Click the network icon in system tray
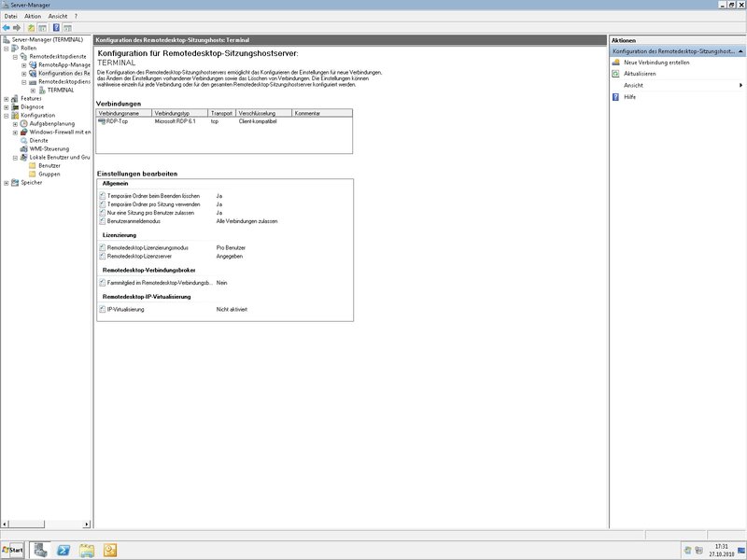Viewport: 747px width, 560px height. [698, 551]
